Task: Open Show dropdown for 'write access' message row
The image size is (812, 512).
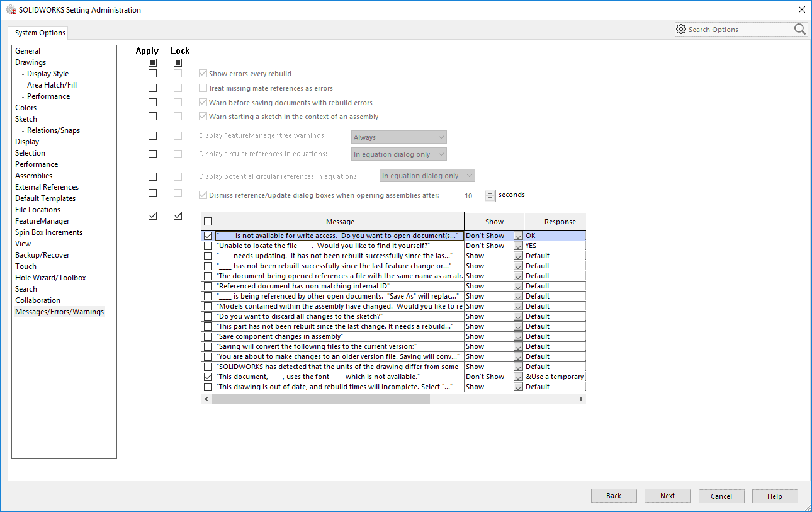Action: coord(518,236)
